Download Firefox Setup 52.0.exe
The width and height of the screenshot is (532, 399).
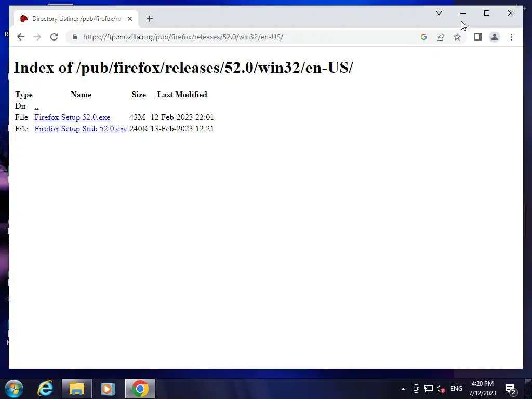[x=72, y=117]
